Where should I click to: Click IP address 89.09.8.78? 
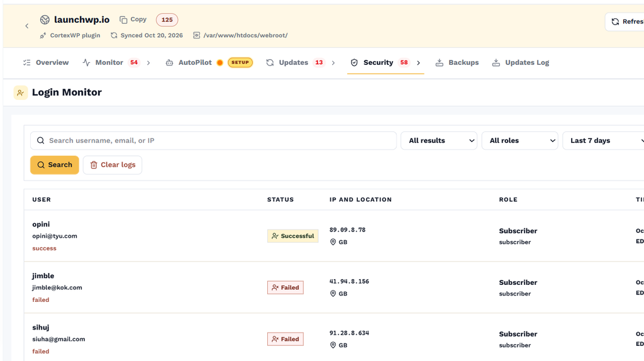347,230
